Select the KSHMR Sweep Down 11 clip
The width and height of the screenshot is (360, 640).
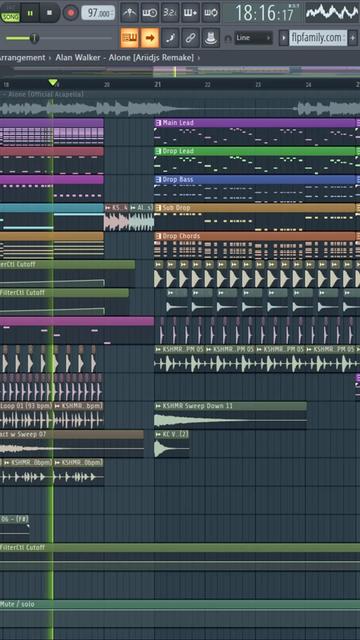click(230, 416)
